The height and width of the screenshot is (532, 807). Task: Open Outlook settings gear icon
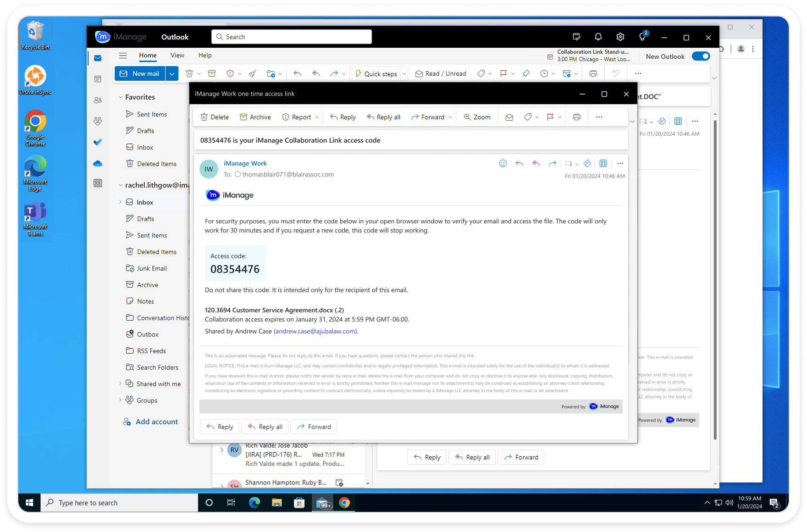[x=620, y=37]
